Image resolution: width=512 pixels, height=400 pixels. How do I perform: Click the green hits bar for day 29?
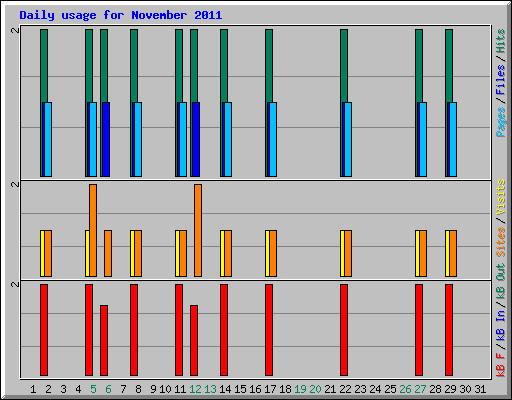point(449,66)
